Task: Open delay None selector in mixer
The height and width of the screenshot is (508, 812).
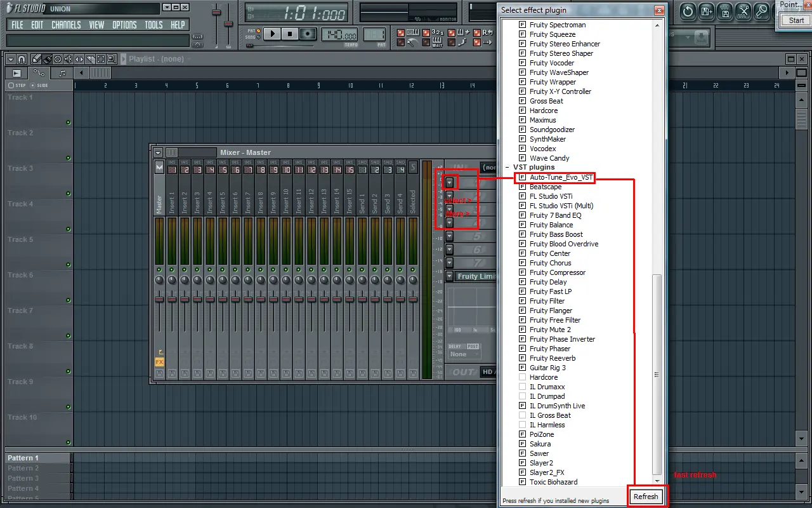Action: tap(464, 354)
